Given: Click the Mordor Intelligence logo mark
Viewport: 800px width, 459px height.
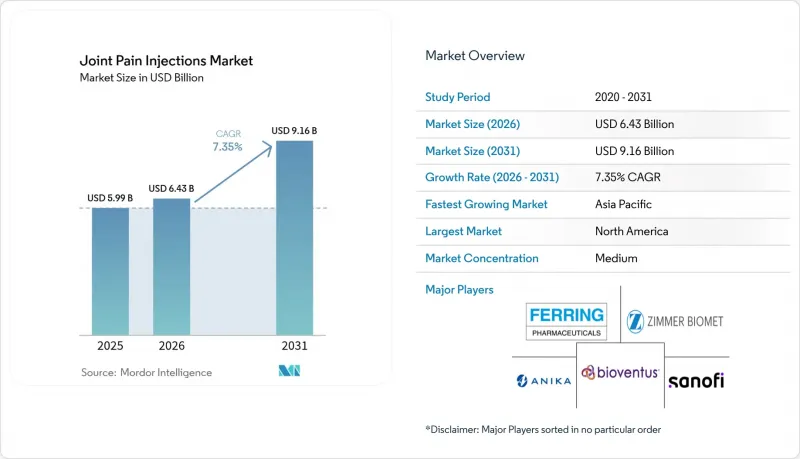Looking at the screenshot, I should 289,371.
